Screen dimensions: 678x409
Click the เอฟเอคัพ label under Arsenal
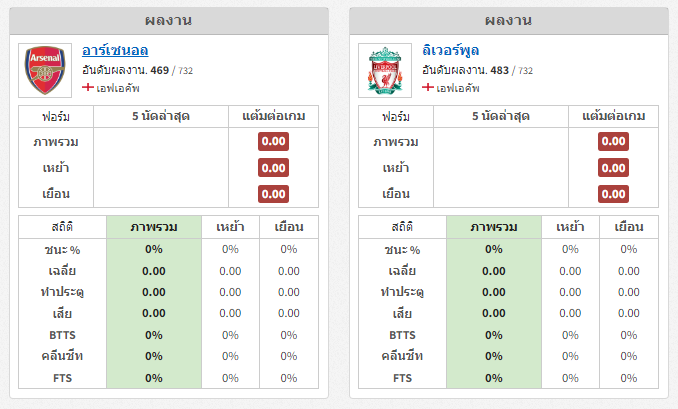[118, 88]
